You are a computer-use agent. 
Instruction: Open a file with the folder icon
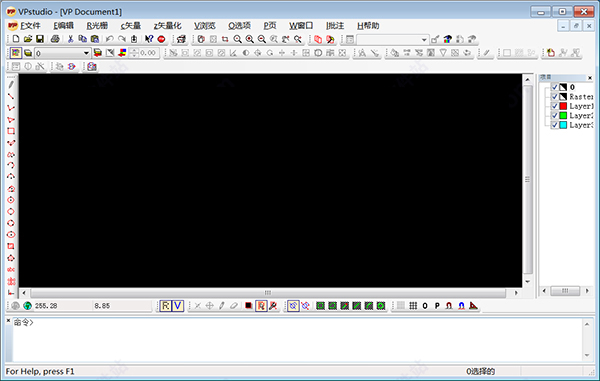tap(28, 39)
